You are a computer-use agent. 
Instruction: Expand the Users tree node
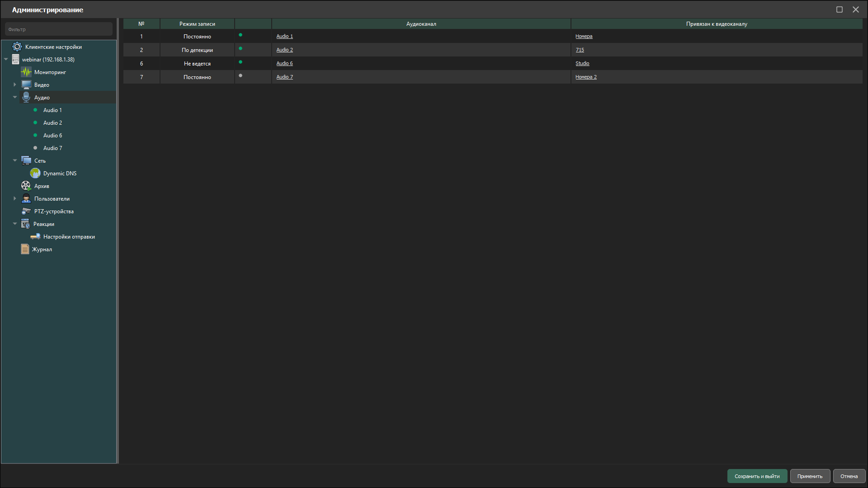tap(14, 199)
